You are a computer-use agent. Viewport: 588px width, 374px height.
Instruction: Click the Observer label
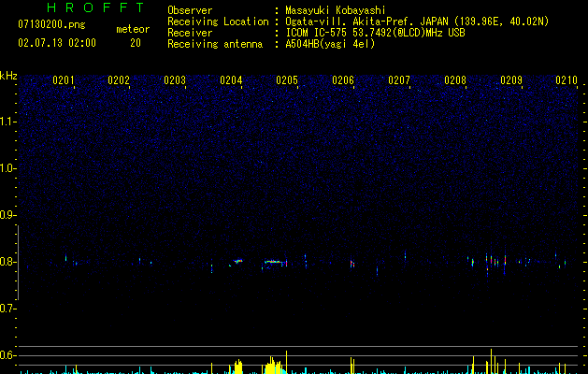coord(190,10)
